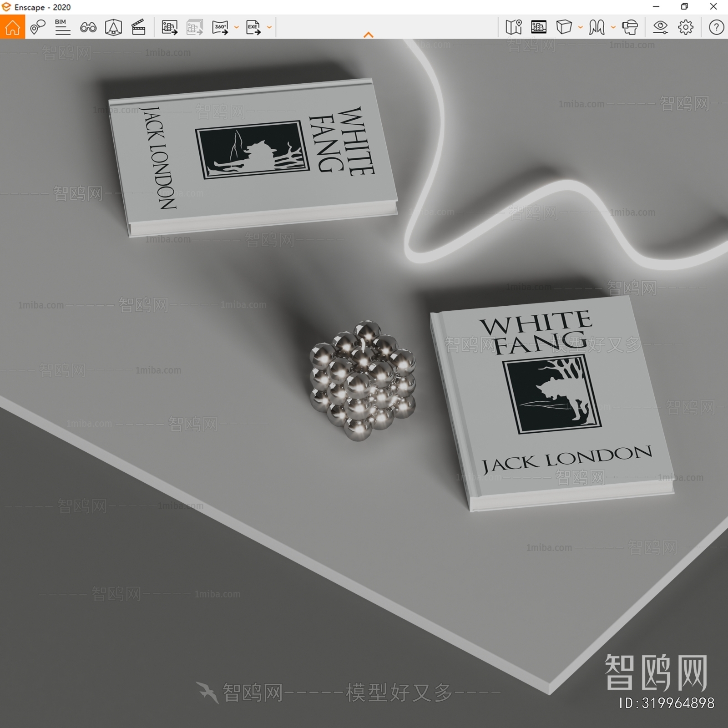Open Visual Settings eye icon

pyautogui.click(x=660, y=27)
